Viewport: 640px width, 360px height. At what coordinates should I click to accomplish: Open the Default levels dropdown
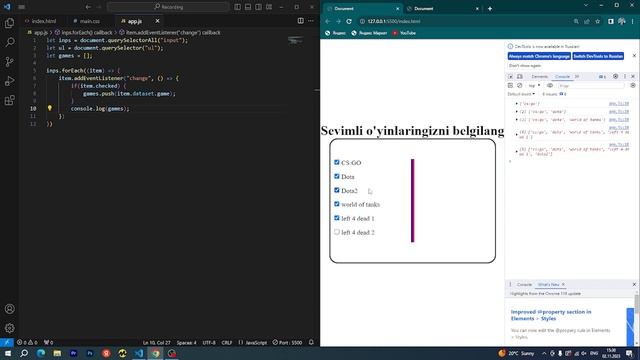(521, 94)
